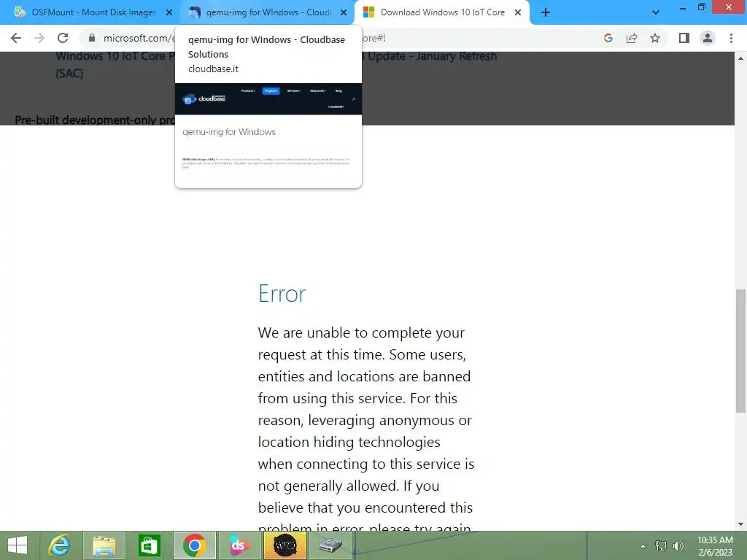The width and height of the screenshot is (747, 560).
Task: Open the Windows Start menu
Action: pyautogui.click(x=18, y=545)
